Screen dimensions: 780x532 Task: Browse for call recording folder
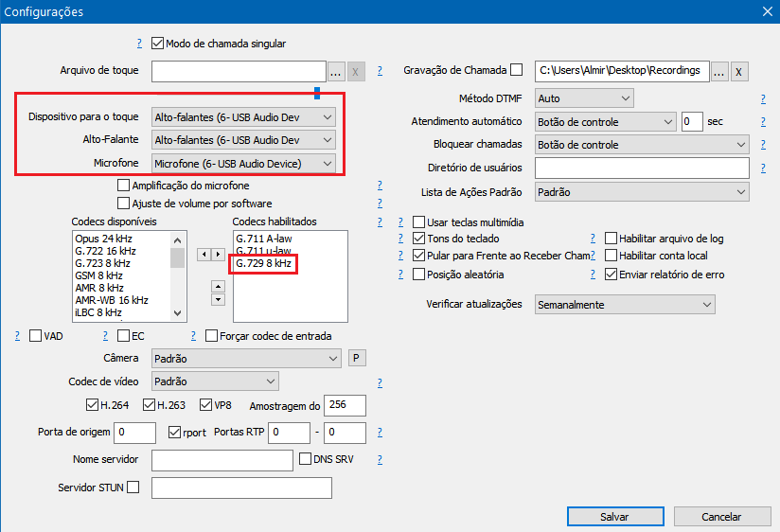719,71
